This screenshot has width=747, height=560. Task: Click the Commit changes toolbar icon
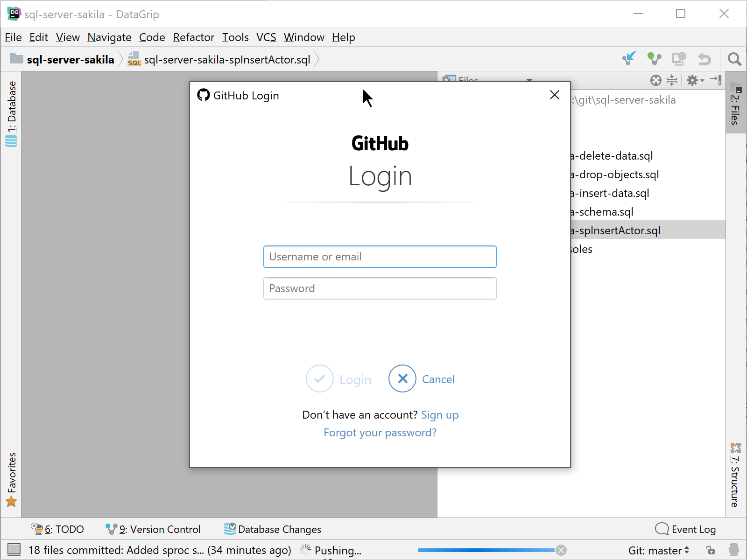[x=654, y=59]
